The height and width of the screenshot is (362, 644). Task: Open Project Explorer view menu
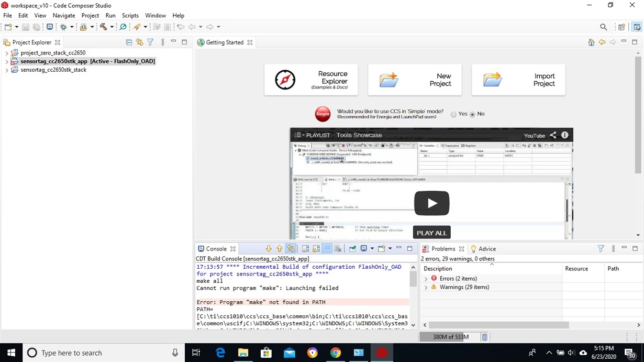click(x=162, y=42)
